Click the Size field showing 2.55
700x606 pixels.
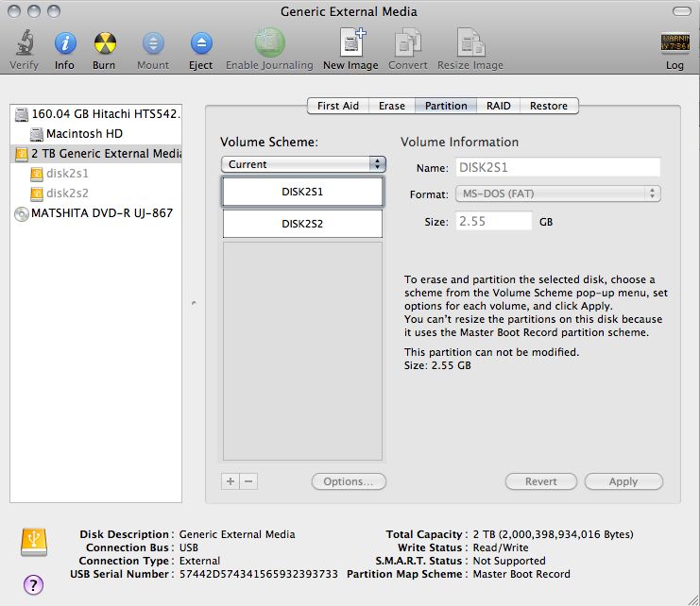pos(494,221)
